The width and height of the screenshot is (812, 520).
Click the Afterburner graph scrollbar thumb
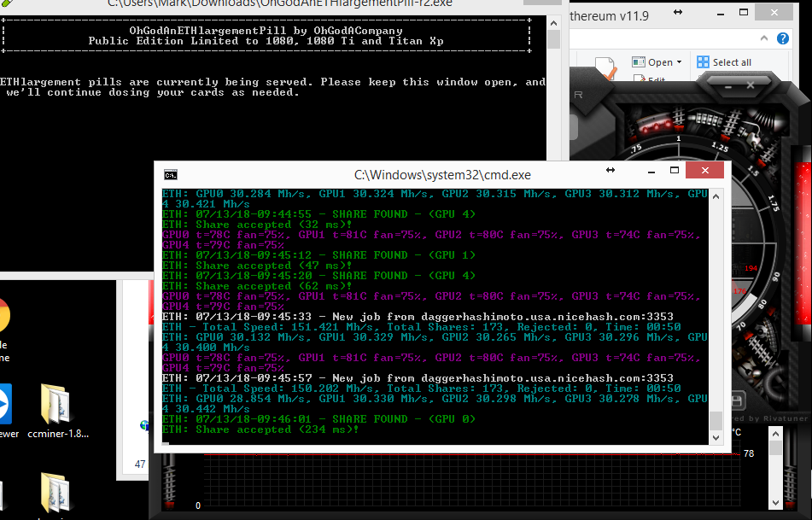pos(775,447)
